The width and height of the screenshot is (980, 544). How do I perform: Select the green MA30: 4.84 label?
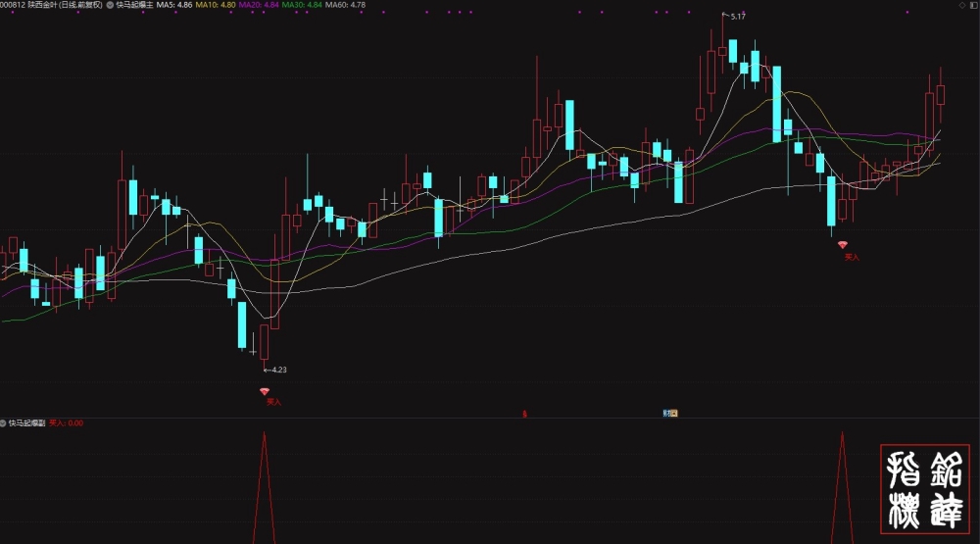[302, 5]
